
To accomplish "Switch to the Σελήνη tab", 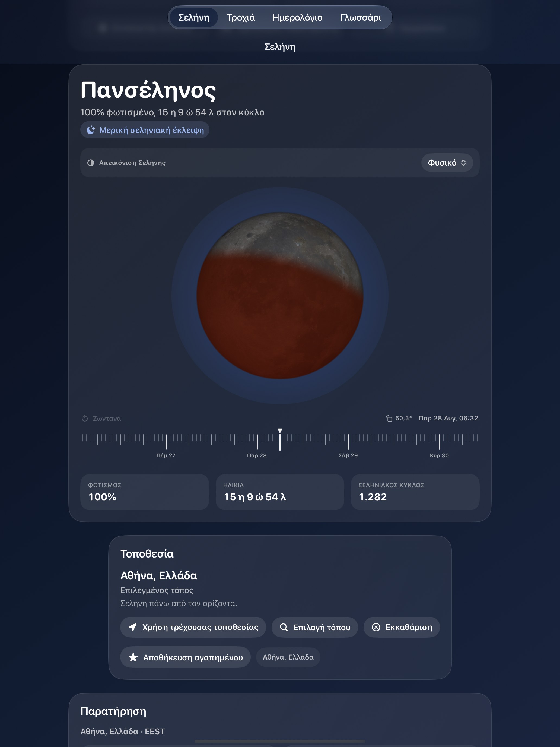I will tap(193, 18).
